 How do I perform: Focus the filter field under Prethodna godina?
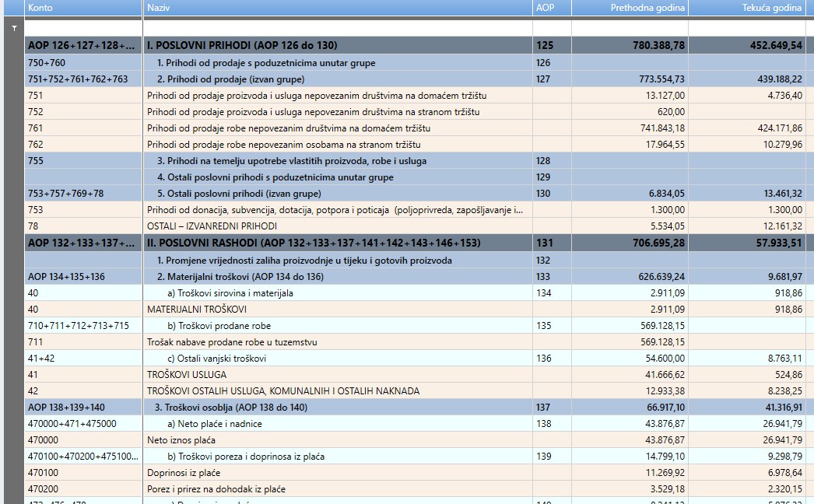tap(630, 28)
